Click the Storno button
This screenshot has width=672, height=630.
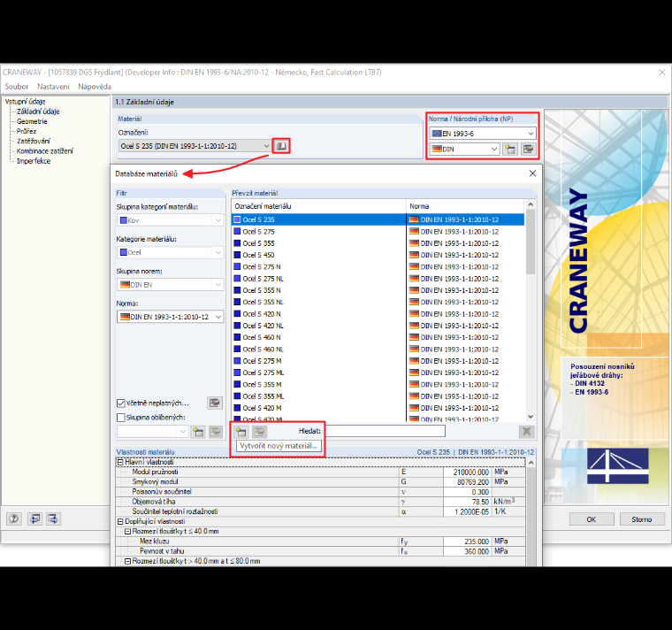[642, 519]
